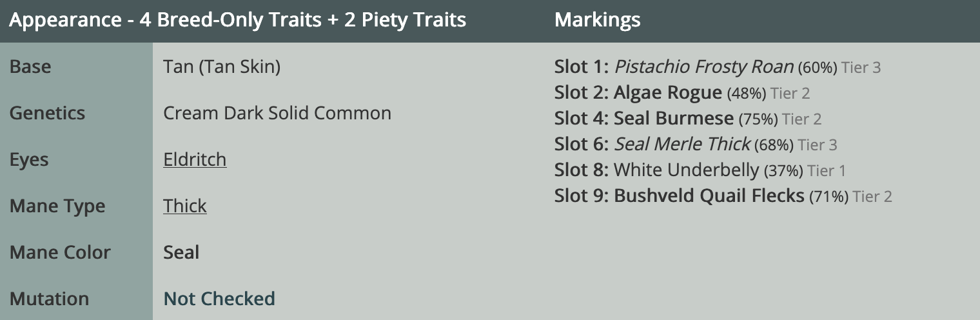
Task: Click the Genetics row label
Action: pos(47,113)
